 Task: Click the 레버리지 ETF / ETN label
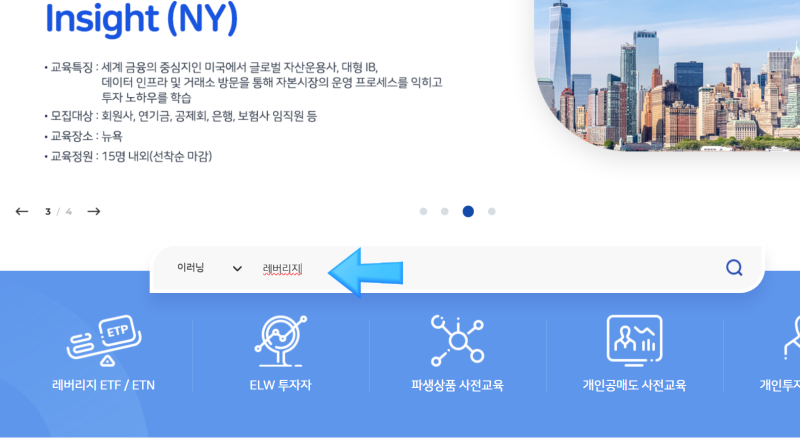point(104,385)
